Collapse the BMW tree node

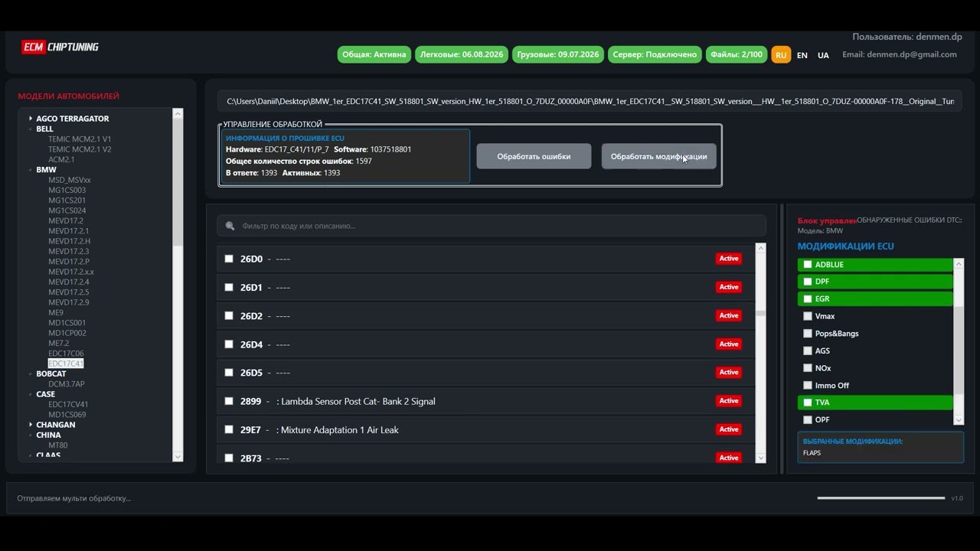[x=31, y=170]
